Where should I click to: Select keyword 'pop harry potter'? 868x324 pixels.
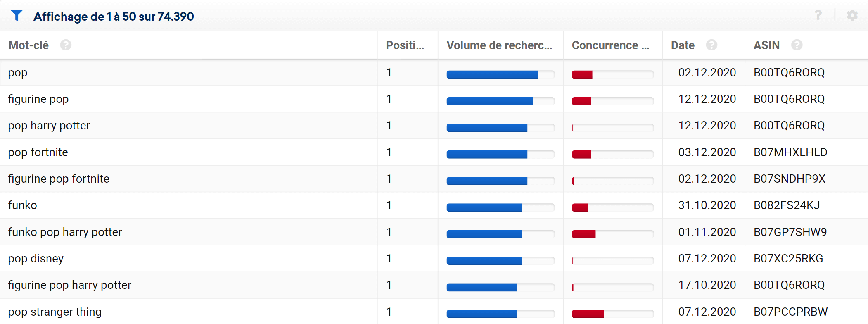coord(49,126)
